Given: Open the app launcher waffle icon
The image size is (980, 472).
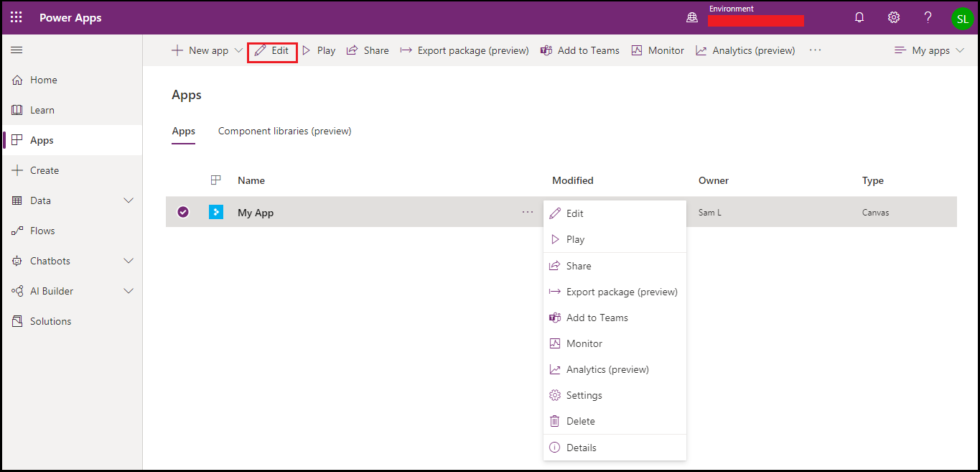Looking at the screenshot, I should [x=17, y=17].
